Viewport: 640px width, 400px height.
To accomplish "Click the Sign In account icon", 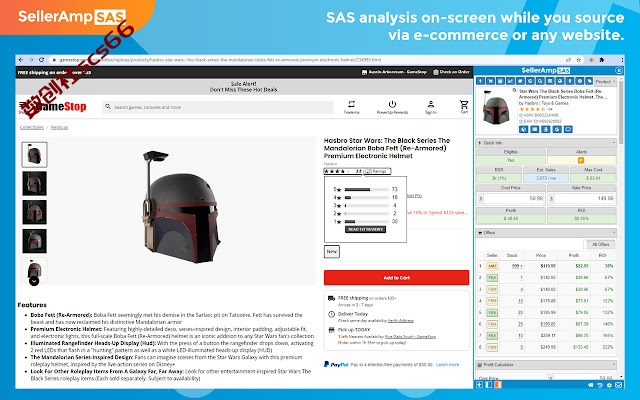I will point(431,107).
